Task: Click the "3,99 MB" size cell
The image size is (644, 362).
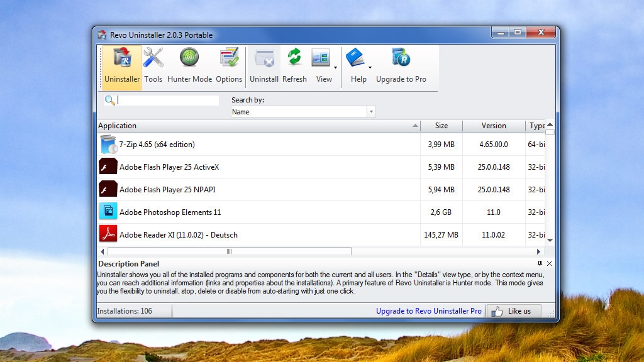Action: 441,145
